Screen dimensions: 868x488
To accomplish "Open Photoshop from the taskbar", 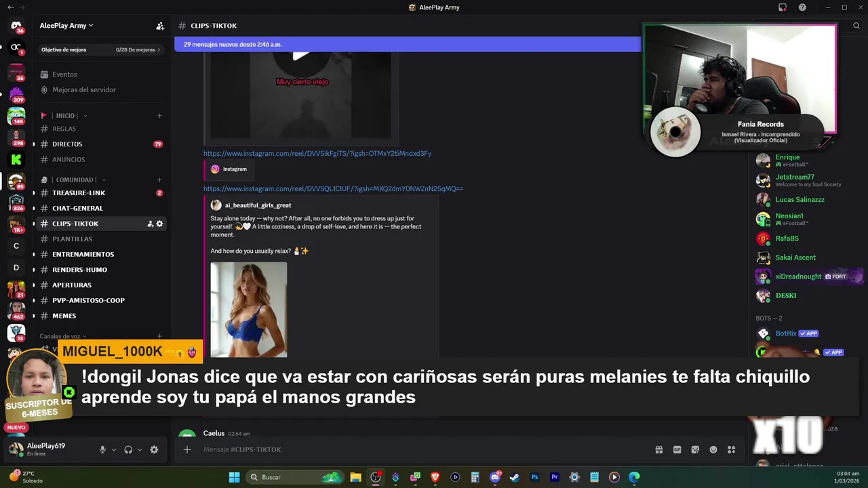I will pyautogui.click(x=534, y=477).
